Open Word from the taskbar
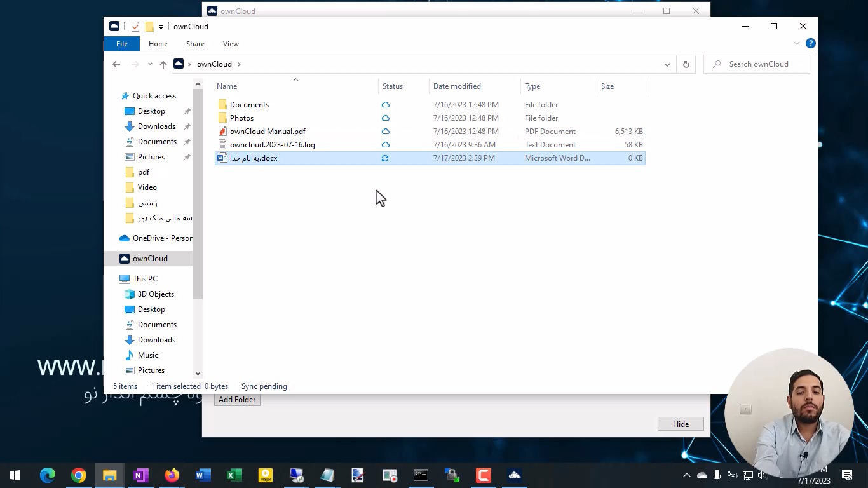Viewport: 868px width, 488px height. [203, 475]
